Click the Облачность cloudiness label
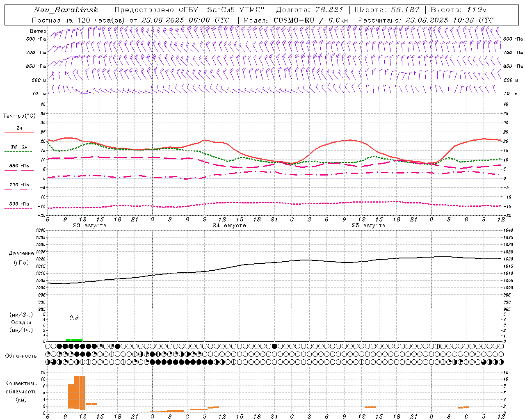Image resolution: width=525 pixels, height=420 pixels. pyautogui.click(x=21, y=356)
